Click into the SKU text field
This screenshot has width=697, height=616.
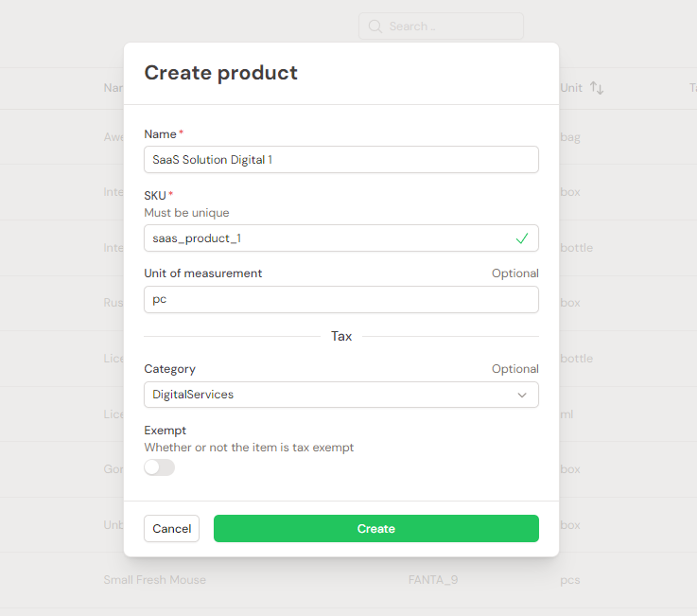pos(341,238)
